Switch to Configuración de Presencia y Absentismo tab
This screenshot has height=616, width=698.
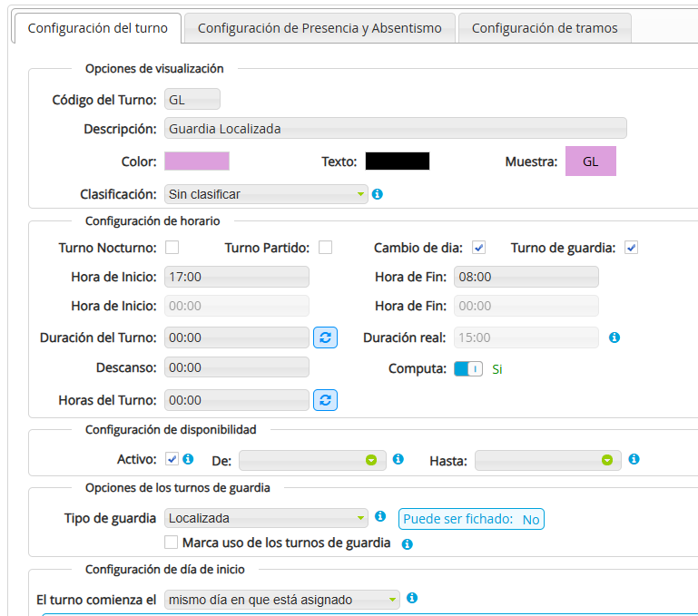pyautogui.click(x=320, y=28)
